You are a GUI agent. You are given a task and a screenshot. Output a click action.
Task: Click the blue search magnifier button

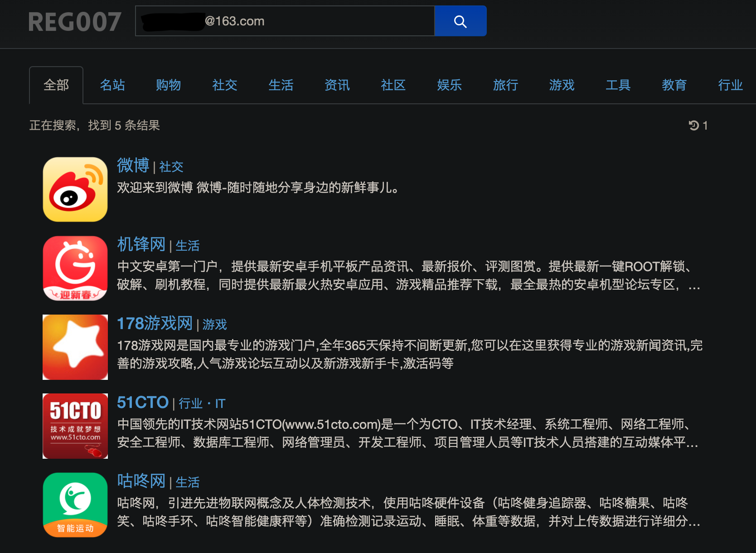coord(460,21)
